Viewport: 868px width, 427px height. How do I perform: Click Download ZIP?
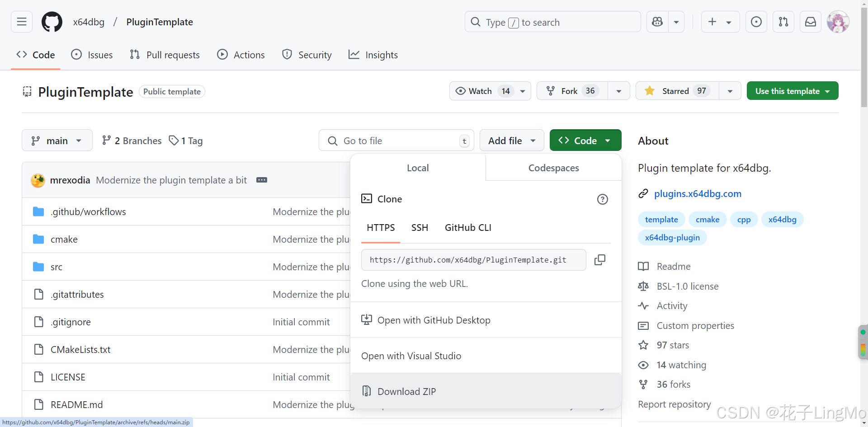(x=486, y=391)
